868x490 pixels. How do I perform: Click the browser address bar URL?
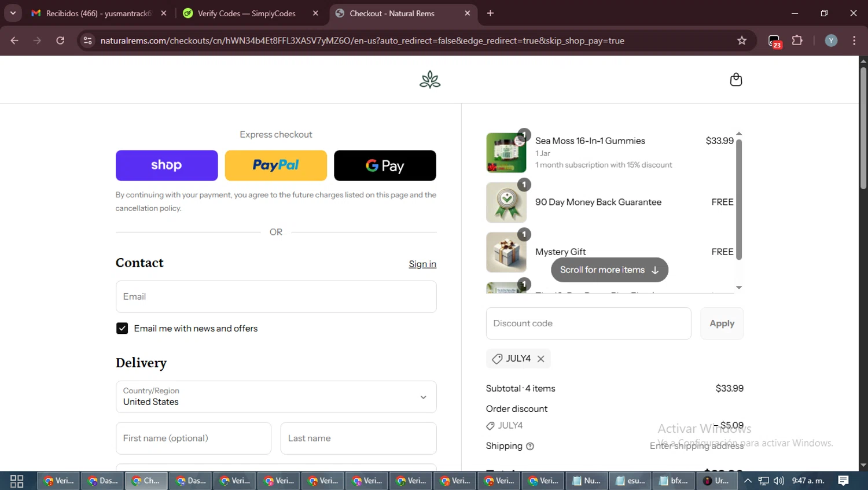[362, 40]
